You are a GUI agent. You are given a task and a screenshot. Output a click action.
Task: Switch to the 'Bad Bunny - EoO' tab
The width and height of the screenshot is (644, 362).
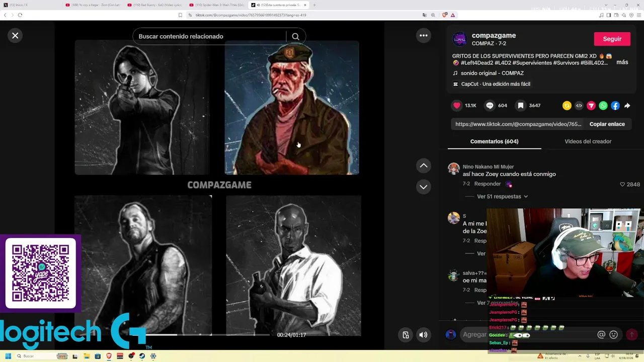pos(155,5)
